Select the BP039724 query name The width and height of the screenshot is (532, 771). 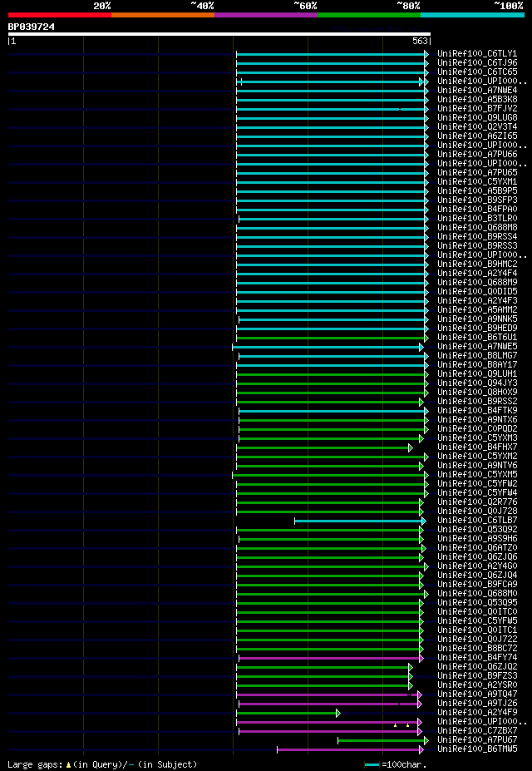pyautogui.click(x=32, y=27)
